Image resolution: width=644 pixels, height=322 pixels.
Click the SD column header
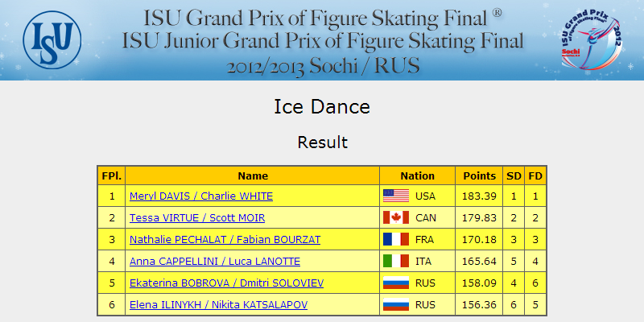click(x=514, y=176)
